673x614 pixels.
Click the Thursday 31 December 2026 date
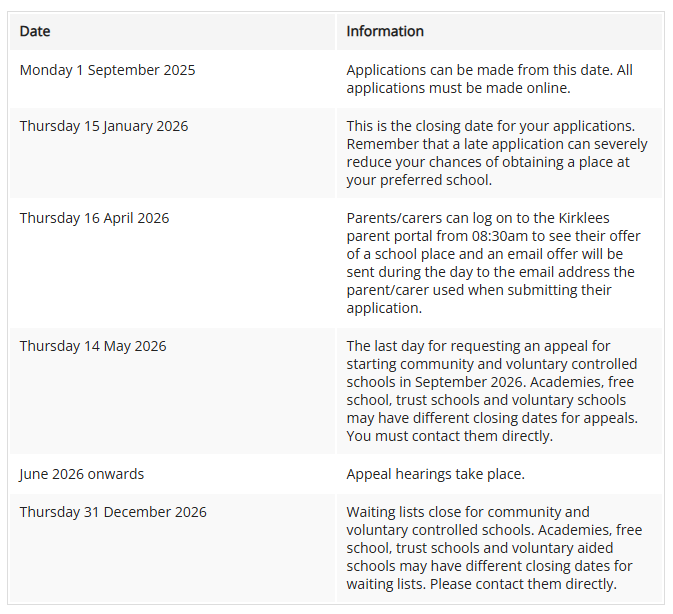pos(113,512)
